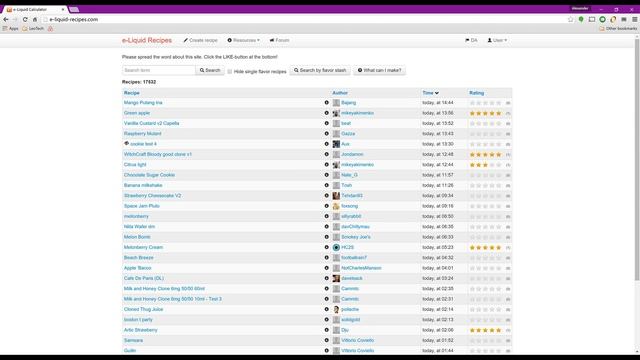Open info icon for Melon Bomb recipe
The image size is (640, 360).
click(x=327, y=237)
